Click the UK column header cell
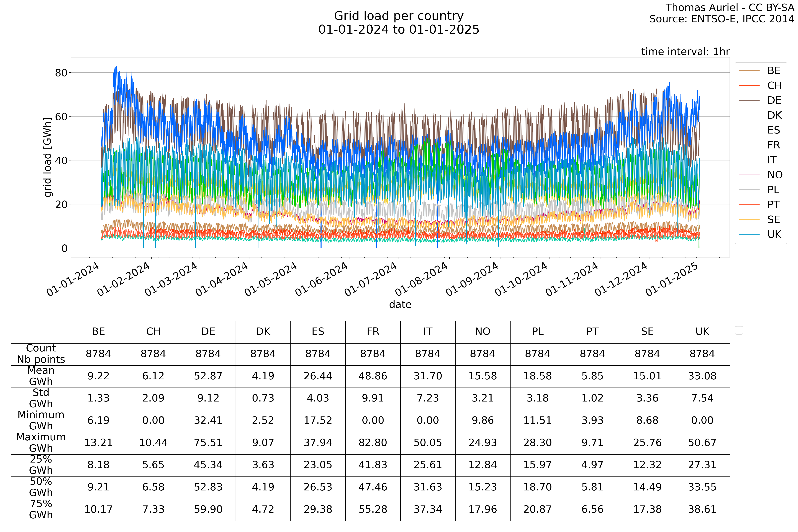This screenshot has height=532, width=798. click(x=702, y=332)
